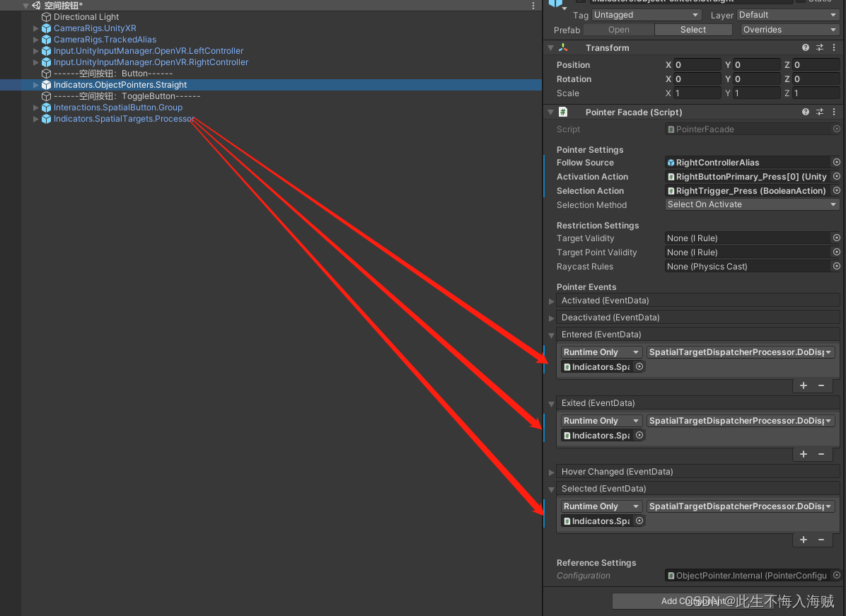
Task: Change Runtime Only under Exited event
Action: click(601, 420)
